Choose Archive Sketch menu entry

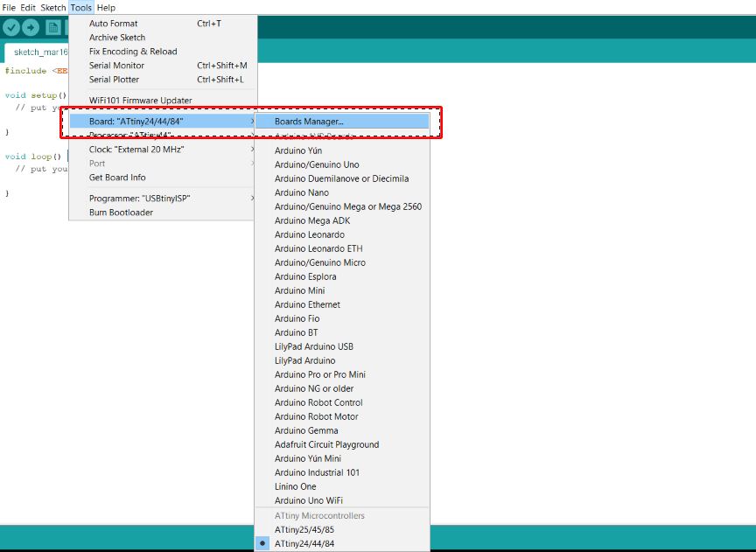point(163,37)
